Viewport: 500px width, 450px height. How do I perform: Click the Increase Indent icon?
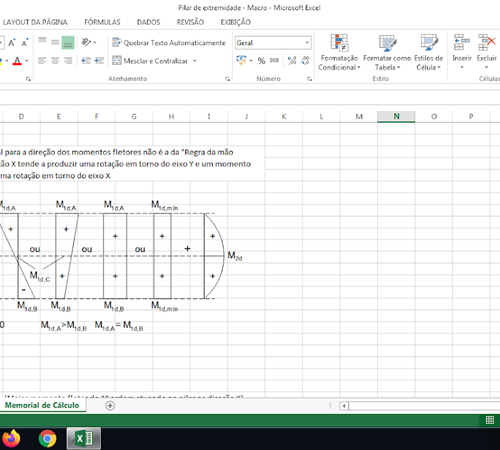tap(99, 61)
